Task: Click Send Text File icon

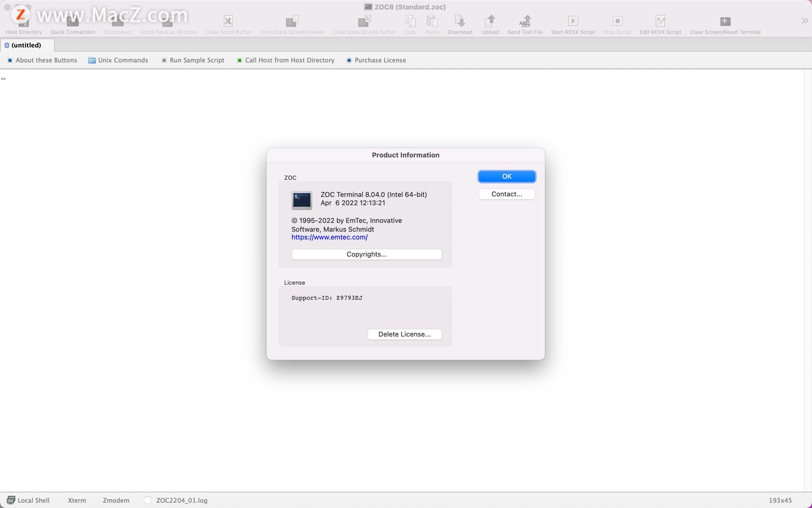Action: point(525,21)
